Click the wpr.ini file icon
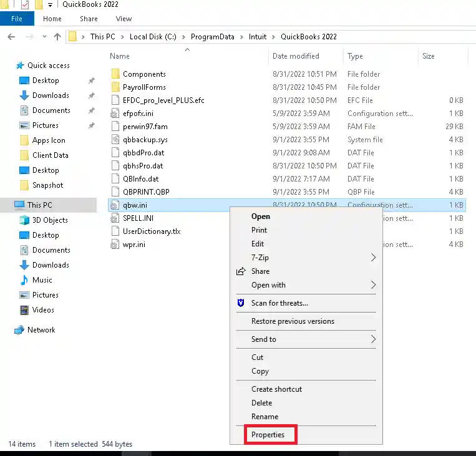Viewport: 476px width, 456px height. (114, 244)
